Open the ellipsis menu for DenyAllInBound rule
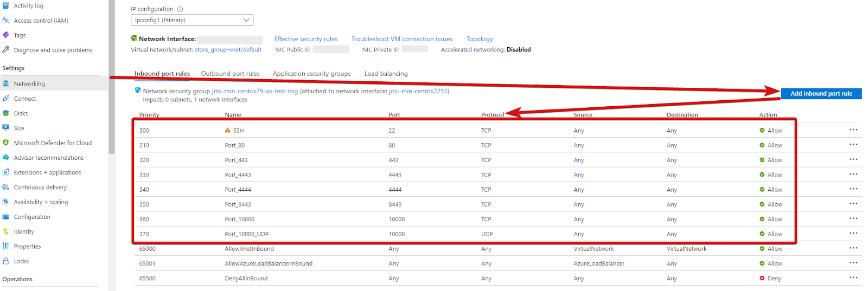This screenshot has height=291, width=868. pos(853,277)
